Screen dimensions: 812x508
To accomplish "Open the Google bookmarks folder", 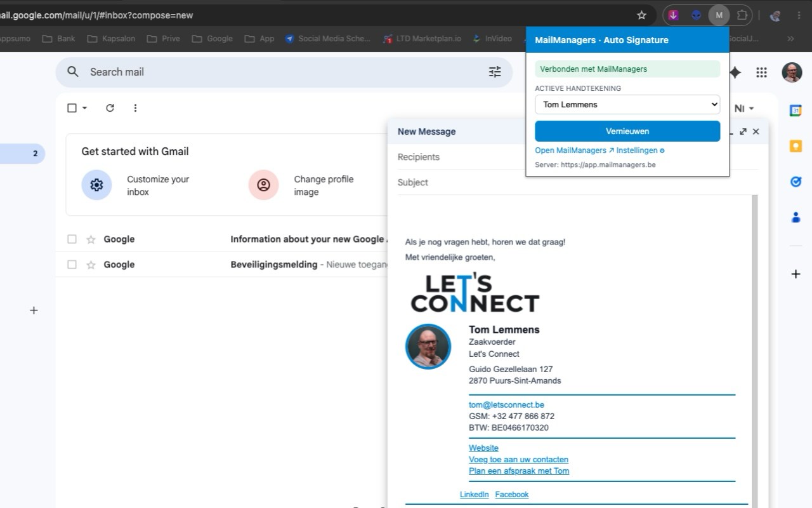I will [212, 39].
